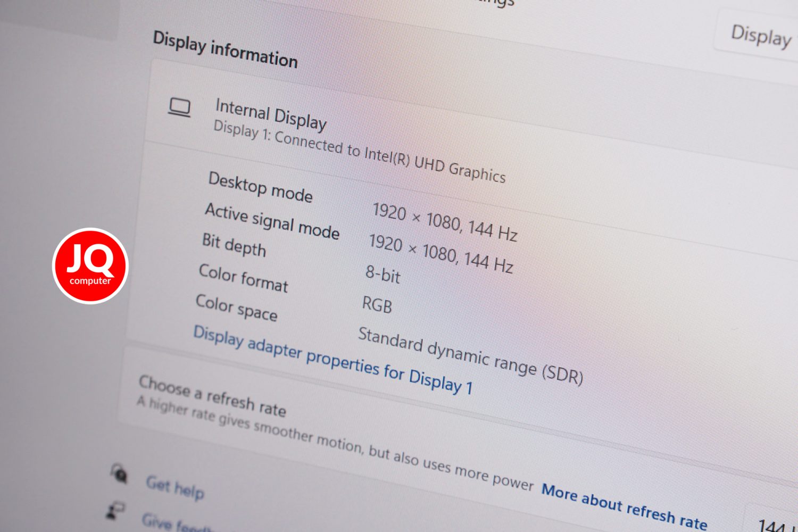
Task: Click the laptop icon beside Internal Display
Action: (x=179, y=107)
